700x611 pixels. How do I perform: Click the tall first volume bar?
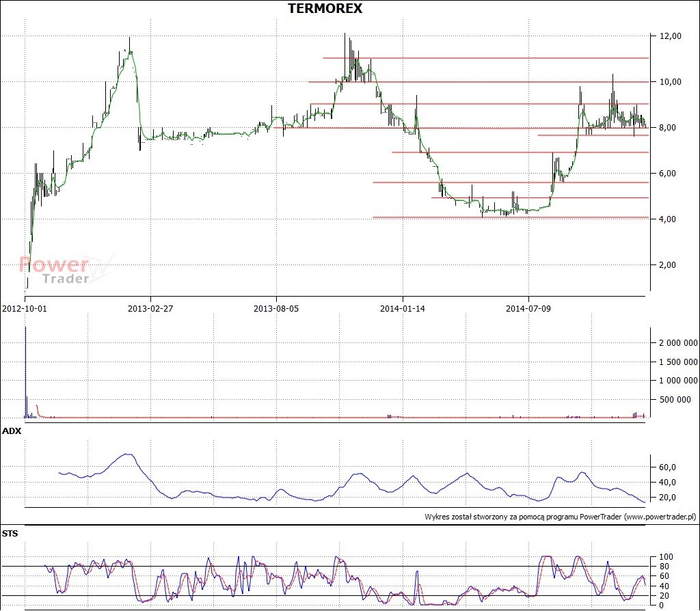tap(25, 372)
